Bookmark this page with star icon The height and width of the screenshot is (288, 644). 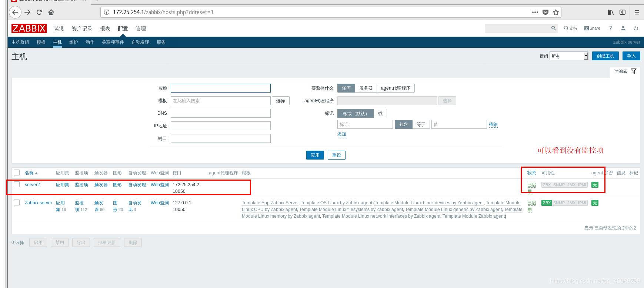pyautogui.click(x=556, y=12)
